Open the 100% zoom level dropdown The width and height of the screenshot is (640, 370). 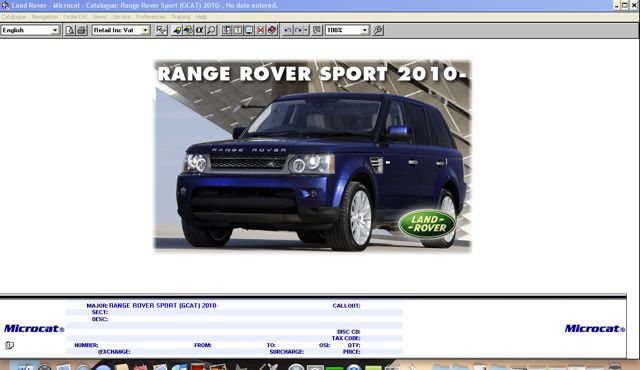tap(347, 30)
